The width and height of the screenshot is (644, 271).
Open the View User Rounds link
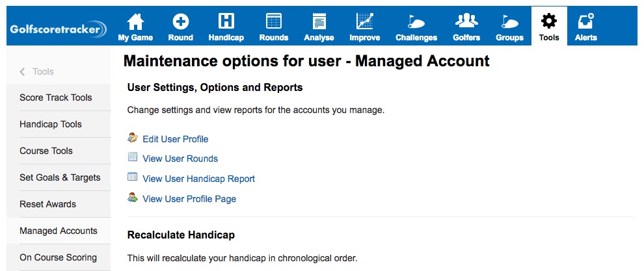(x=180, y=159)
